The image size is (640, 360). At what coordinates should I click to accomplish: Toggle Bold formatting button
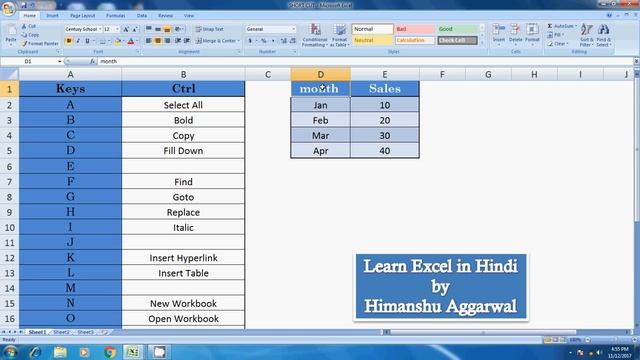click(69, 41)
